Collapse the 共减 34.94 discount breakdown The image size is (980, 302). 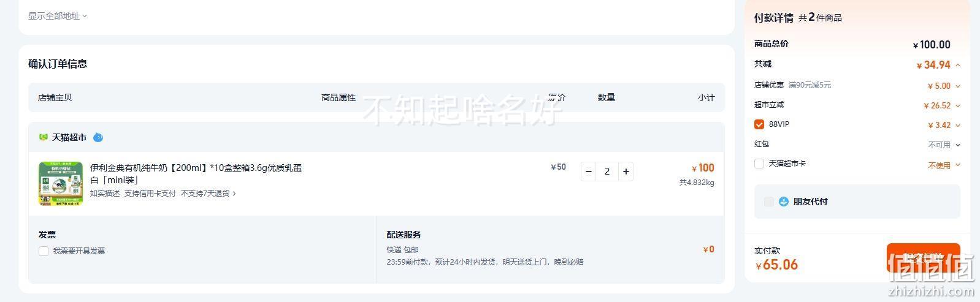(x=958, y=65)
